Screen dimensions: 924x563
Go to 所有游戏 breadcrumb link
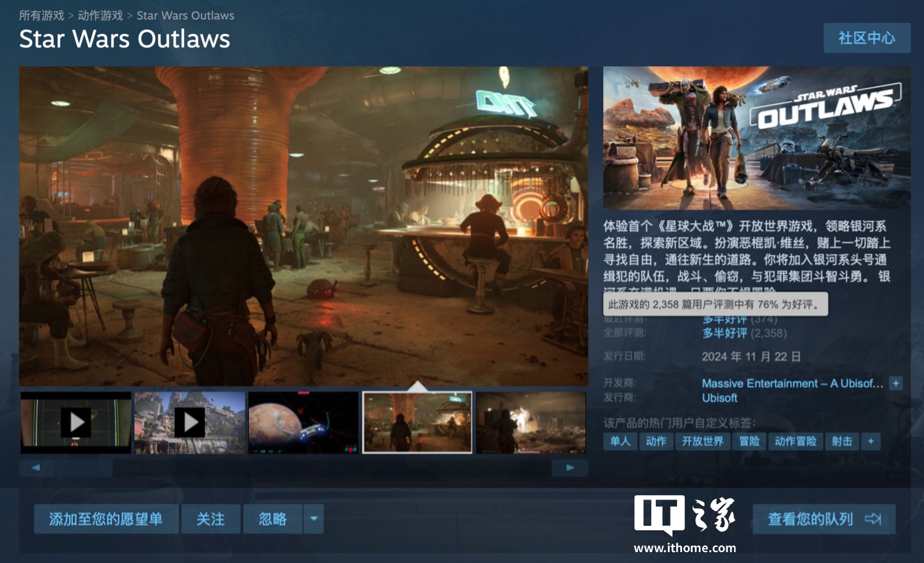42,15
